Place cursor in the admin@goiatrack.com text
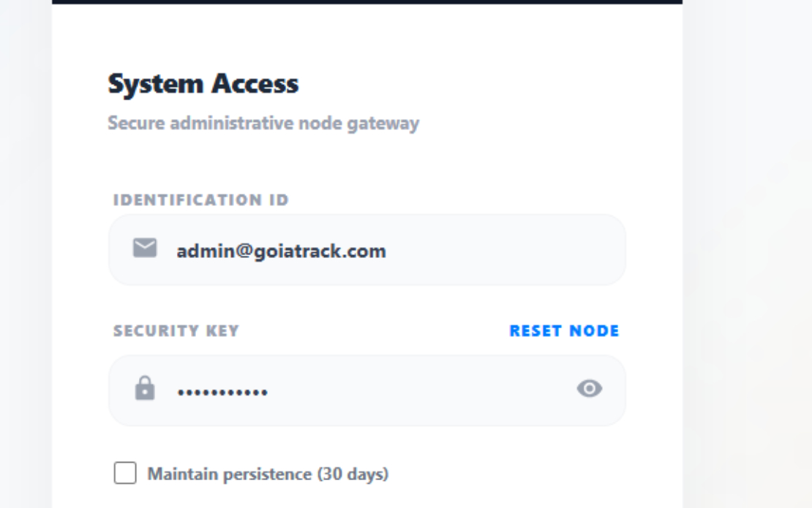 pyautogui.click(x=281, y=251)
